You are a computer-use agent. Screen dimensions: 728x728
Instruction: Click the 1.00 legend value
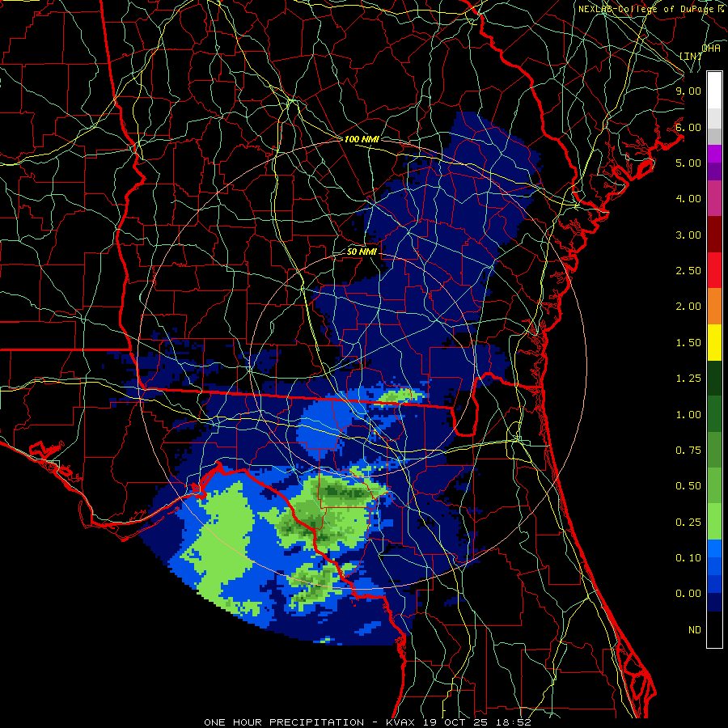click(688, 415)
